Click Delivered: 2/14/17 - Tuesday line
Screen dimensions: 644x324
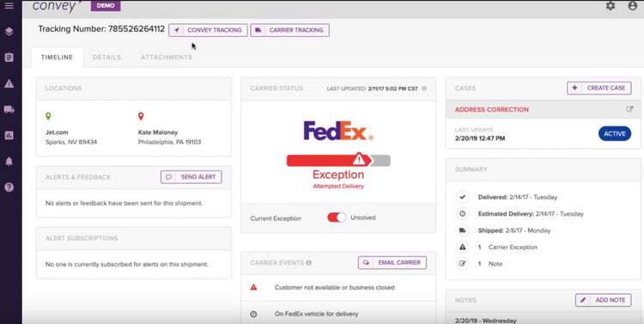tap(518, 198)
